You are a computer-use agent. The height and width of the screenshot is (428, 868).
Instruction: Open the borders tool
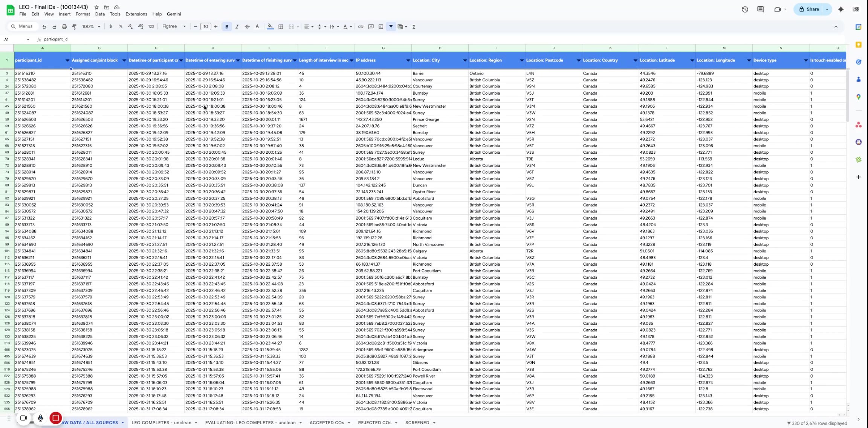pyautogui.click(x=281, y=27)
